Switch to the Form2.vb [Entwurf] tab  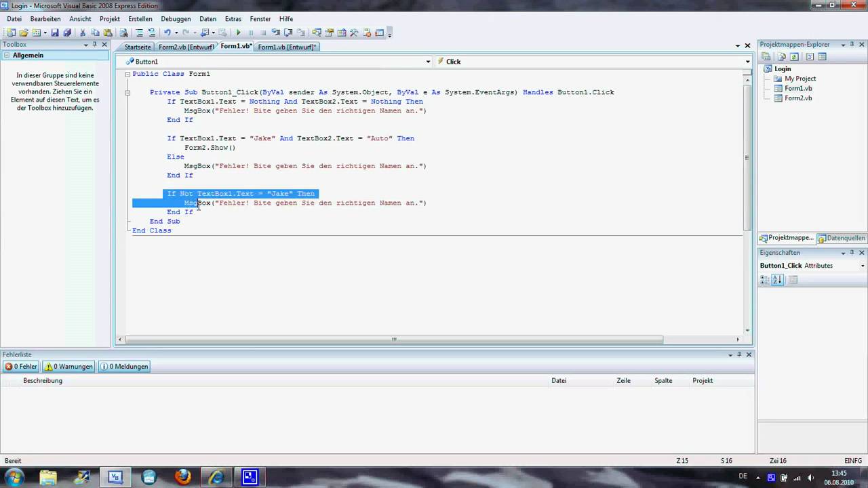[186, 47]
